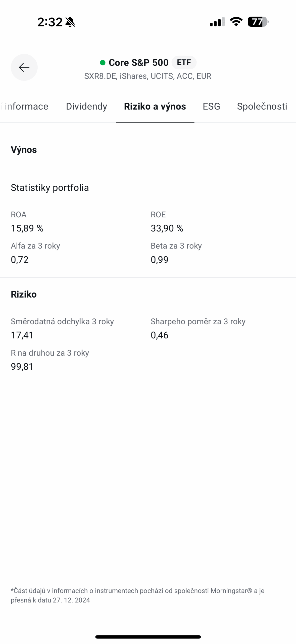296x644 pixels.
Task: Tap the clock time in status bar
Action: [50, 22]
